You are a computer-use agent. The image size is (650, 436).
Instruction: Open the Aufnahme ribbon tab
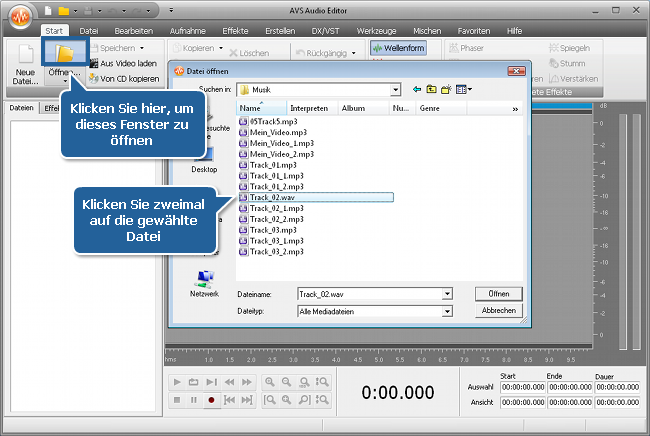[x=187, y=31]
